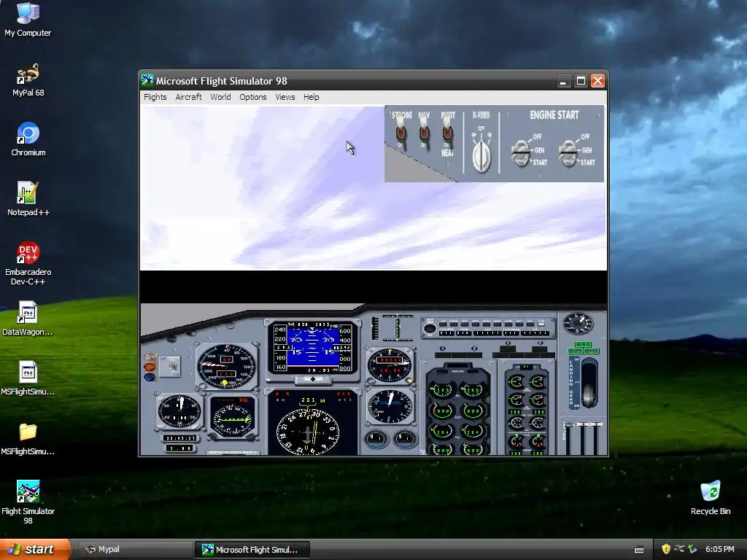
Task: Open the Options menu
Action: pos(253,97)
